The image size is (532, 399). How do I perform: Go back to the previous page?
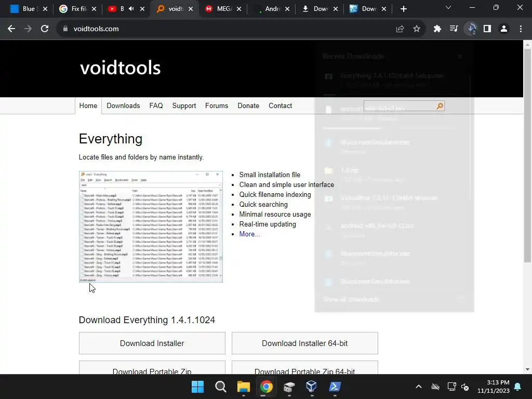pos(11,29)
